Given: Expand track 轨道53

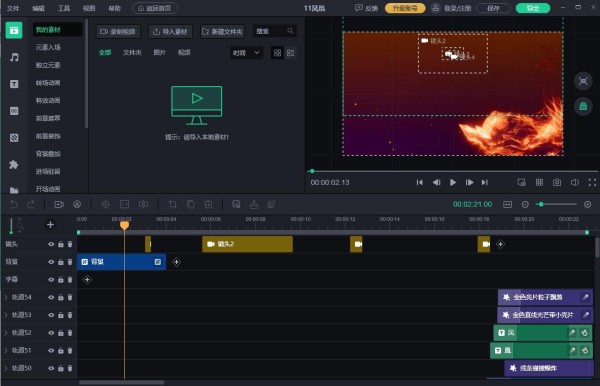Looking at the screenshot, I should click(6, 315).
